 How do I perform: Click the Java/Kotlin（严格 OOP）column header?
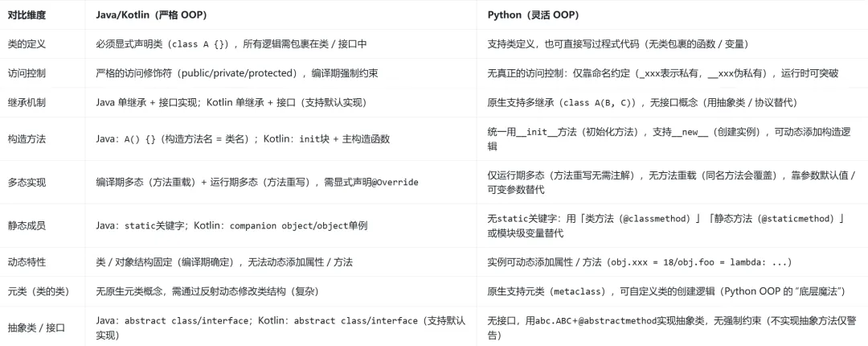[149, 15]
